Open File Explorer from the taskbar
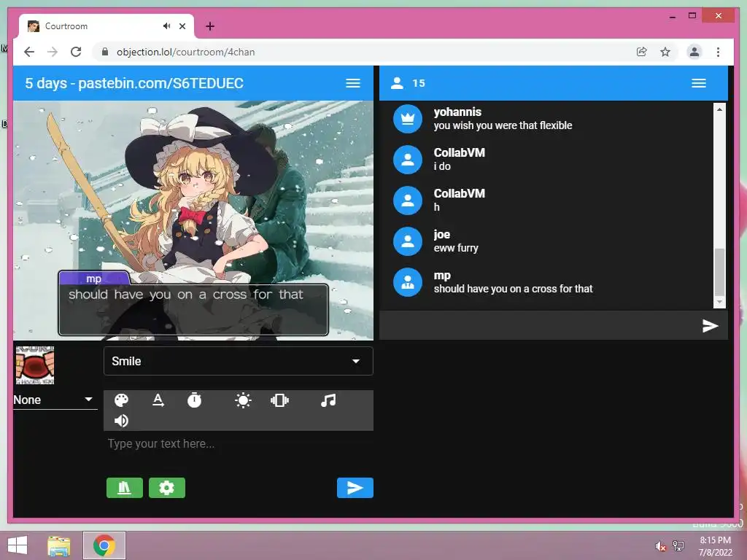The image size is (747, 560). click(59, 545)
